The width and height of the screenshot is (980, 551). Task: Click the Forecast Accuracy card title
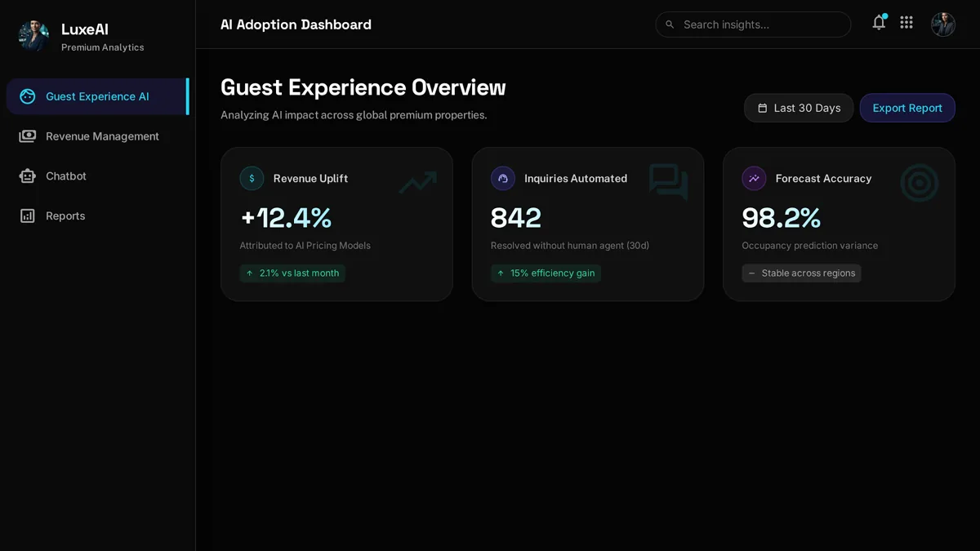[x=823, y=179]
